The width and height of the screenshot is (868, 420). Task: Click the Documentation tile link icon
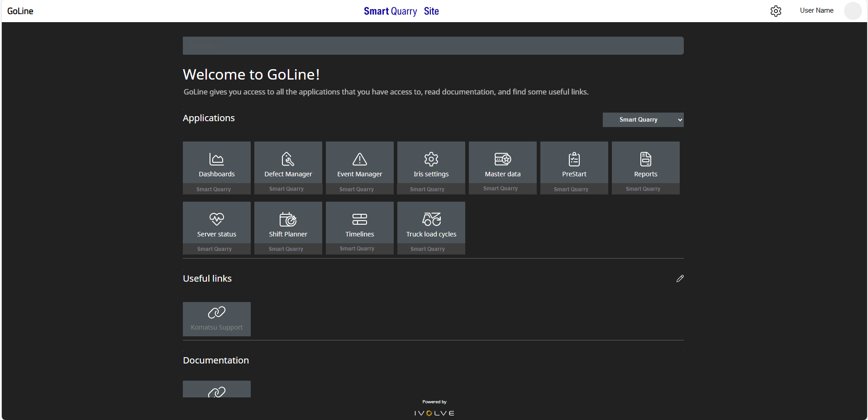217,392
